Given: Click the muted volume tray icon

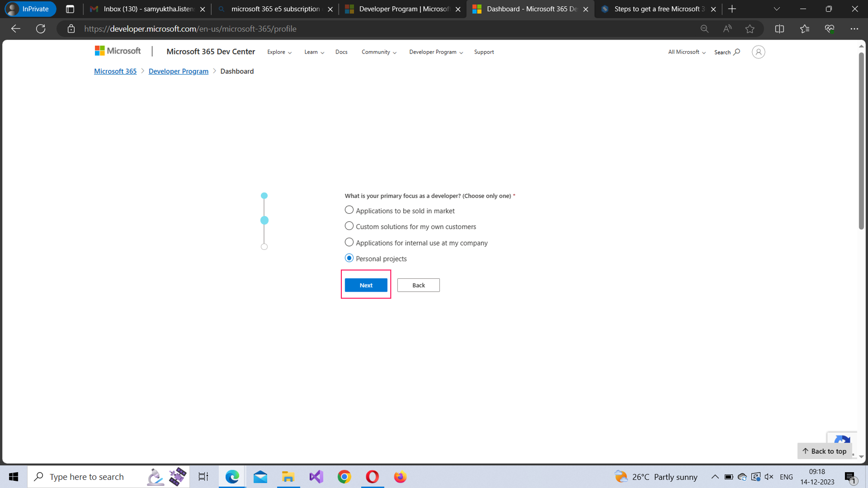Looking at the screenshot, I should point(769,477).
